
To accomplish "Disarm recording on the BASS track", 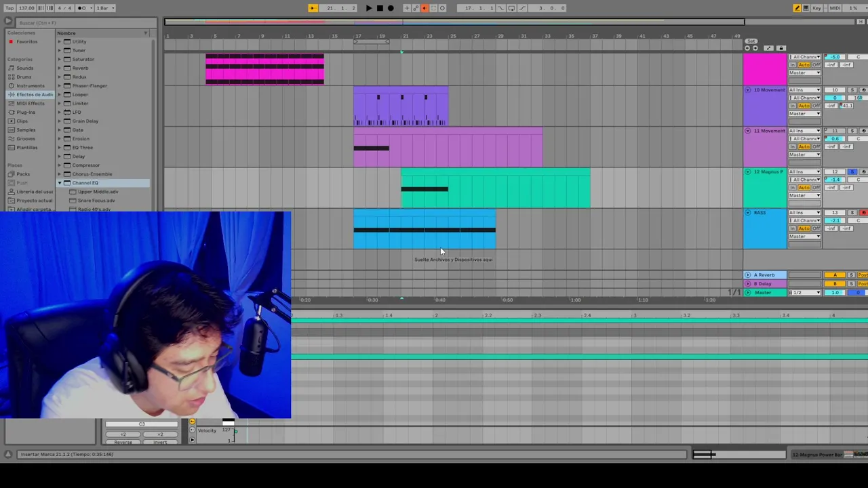I will (863, 213).
